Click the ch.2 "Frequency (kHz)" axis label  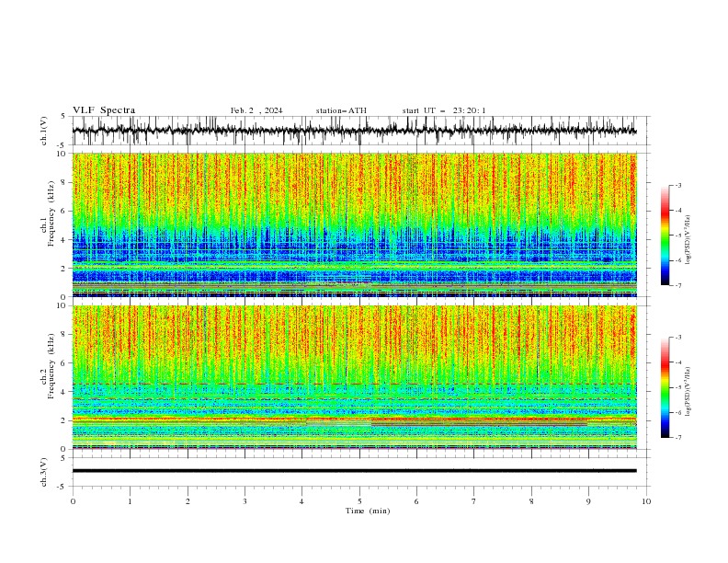pos(51,365)
